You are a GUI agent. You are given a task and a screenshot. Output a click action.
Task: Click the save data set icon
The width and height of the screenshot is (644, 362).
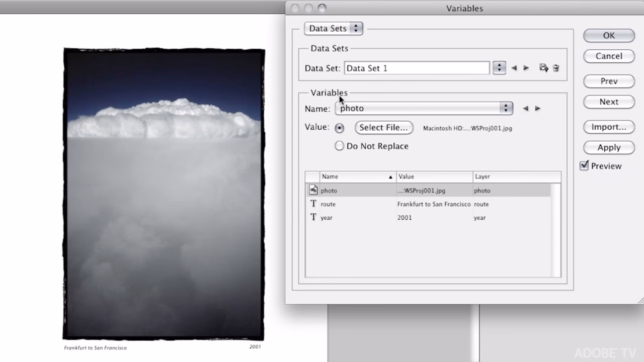[544, 67]
